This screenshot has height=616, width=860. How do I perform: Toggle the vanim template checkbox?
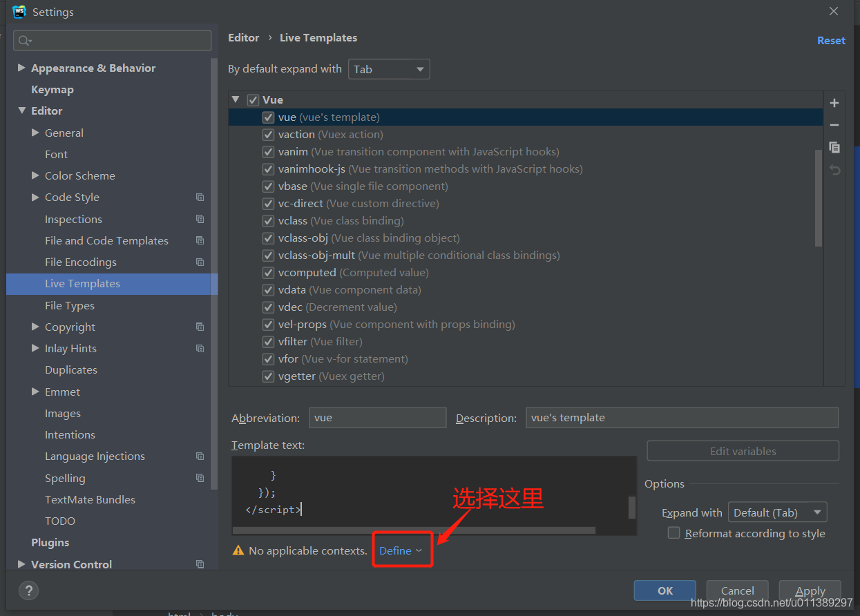point(268,152)
